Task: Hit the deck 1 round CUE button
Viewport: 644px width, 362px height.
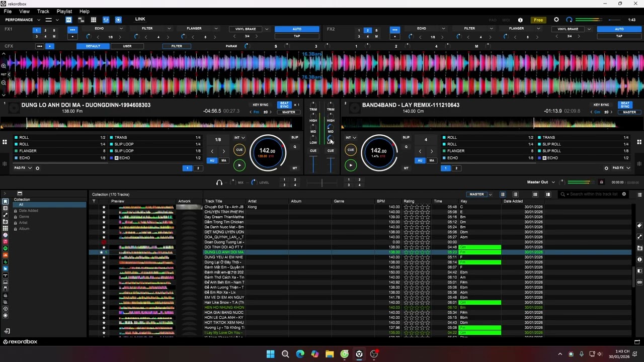Action: click(x=239, y=149)
